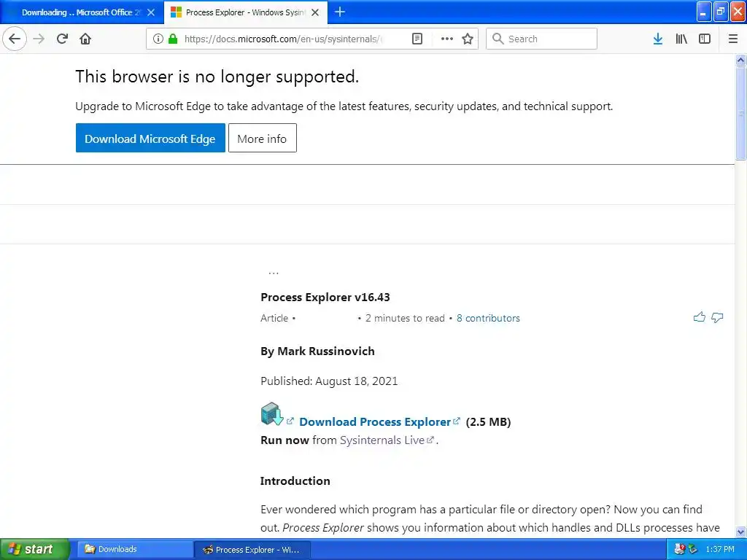The width and height of the screenshot is (747, 560).
Task: Give thumbs up feedback on article
Action: click(x=699, y=317)
